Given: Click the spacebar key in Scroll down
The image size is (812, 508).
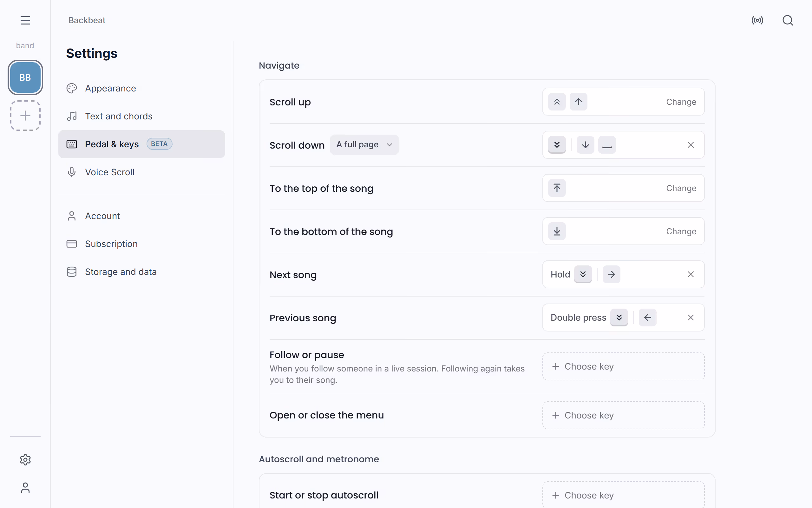Looking at the screenshot, I should [607, 145].
